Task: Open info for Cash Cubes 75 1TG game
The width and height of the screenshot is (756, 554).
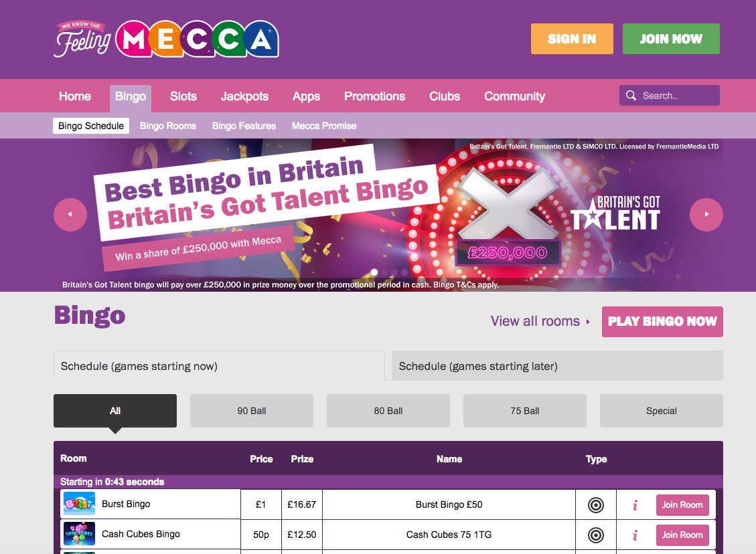Action: point(634,535)
